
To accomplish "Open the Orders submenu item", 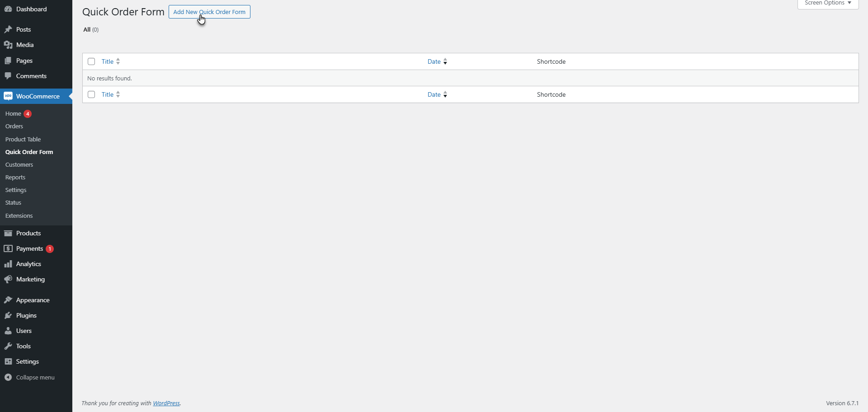I will tap(14, 126).
